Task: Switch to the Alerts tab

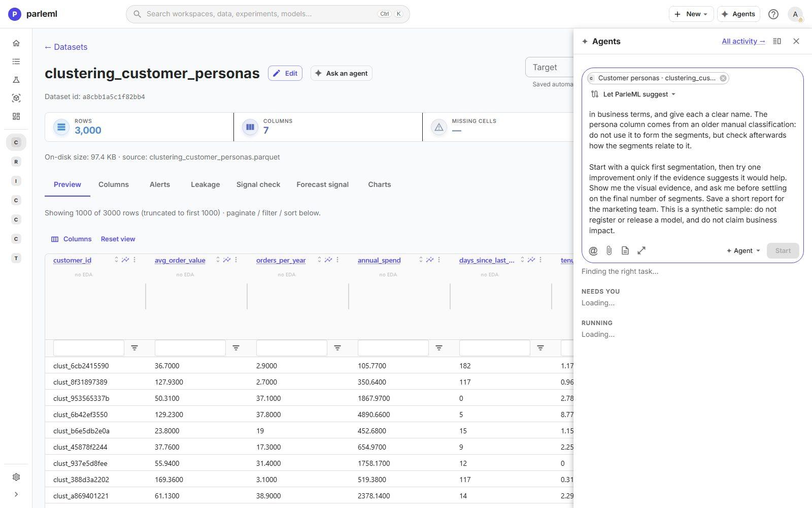Action: point(160,184)
